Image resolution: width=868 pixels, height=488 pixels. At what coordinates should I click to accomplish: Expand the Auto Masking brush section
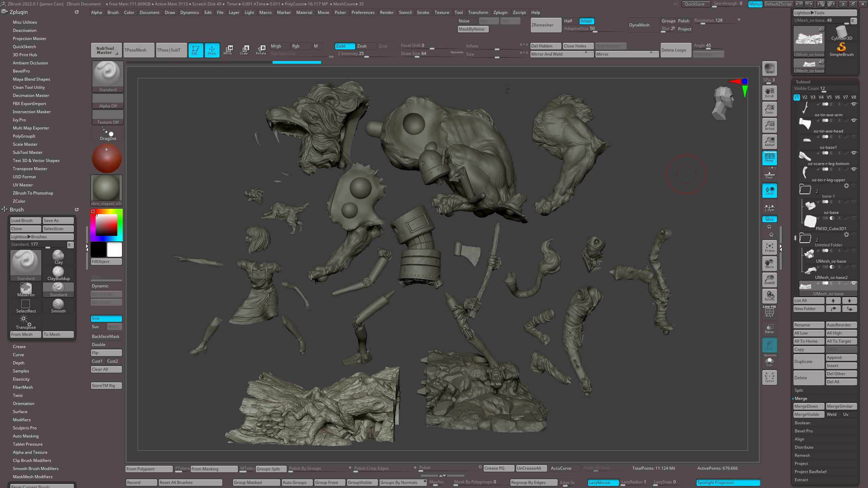pos(26,436)
